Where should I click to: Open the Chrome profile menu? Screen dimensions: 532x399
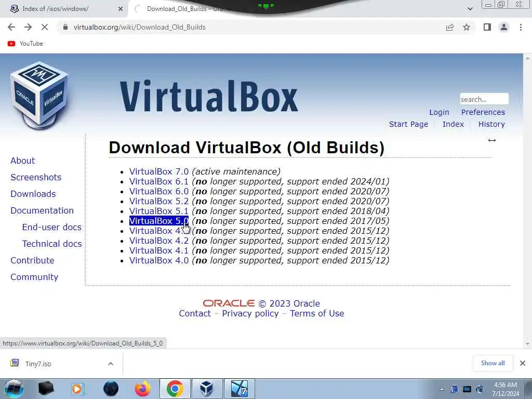(x=504, y=27)
